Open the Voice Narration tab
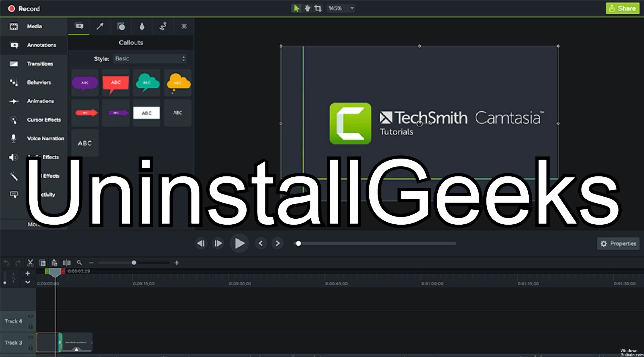The width and height of the screenshot is (644, 357). tap(34, 139)
